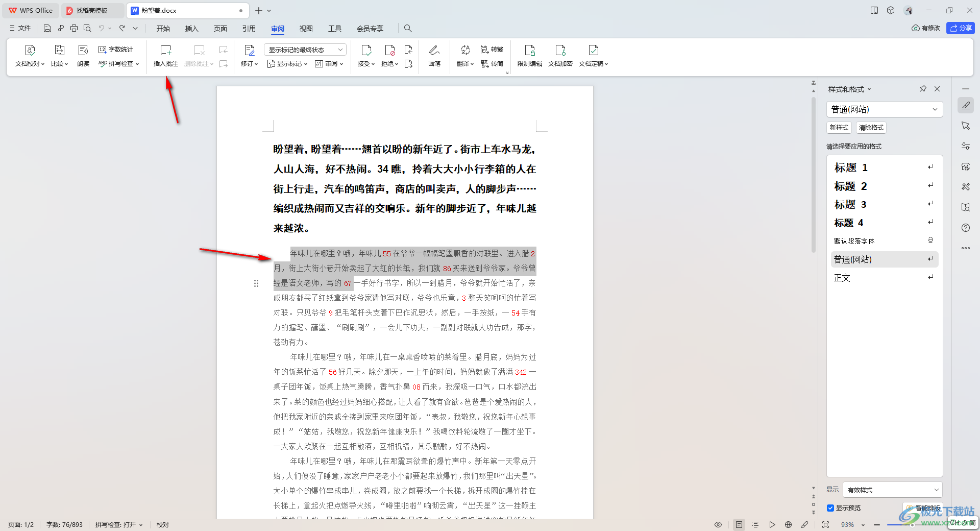
Task: Click the save icon in quick toolbar
Action: pos(47,28)
